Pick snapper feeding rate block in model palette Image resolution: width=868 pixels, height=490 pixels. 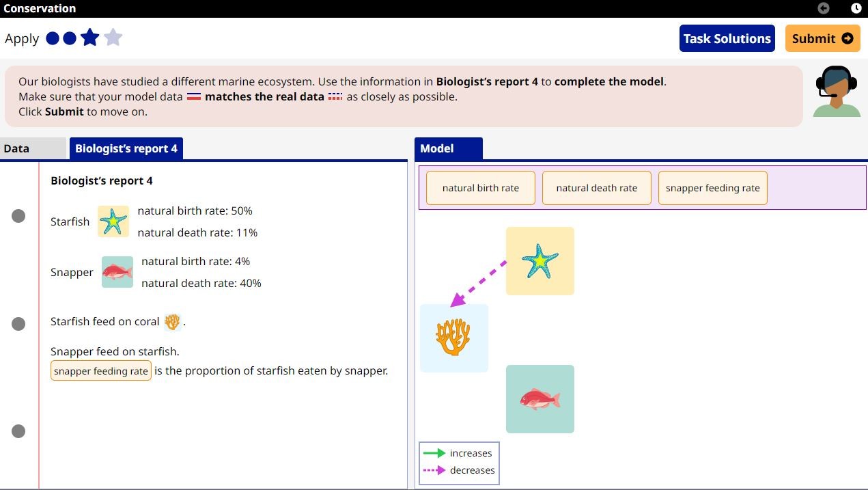pos(712,188)
